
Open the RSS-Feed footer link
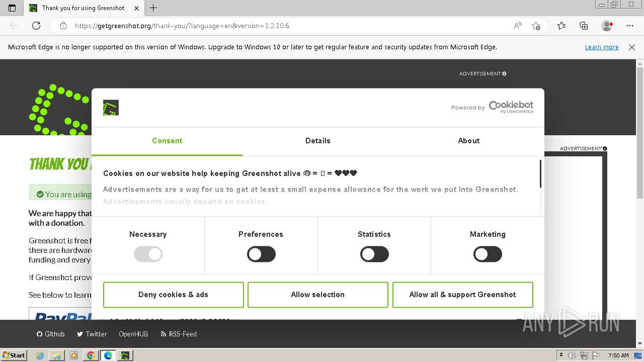pos(179,334)
